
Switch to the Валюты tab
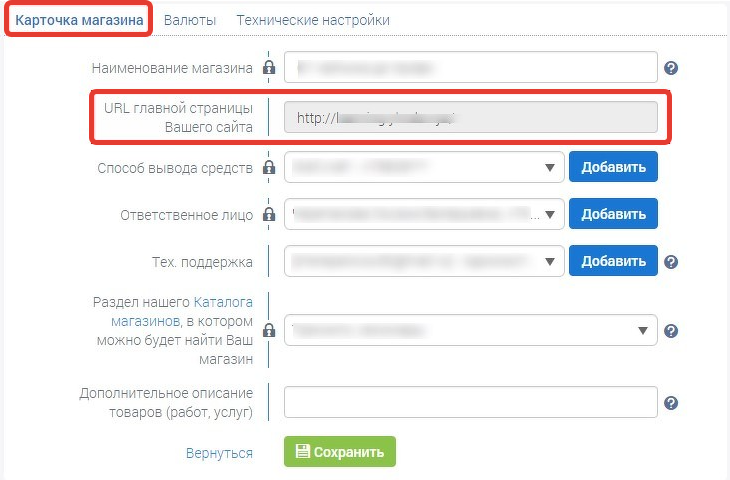[x=190, y=20]
